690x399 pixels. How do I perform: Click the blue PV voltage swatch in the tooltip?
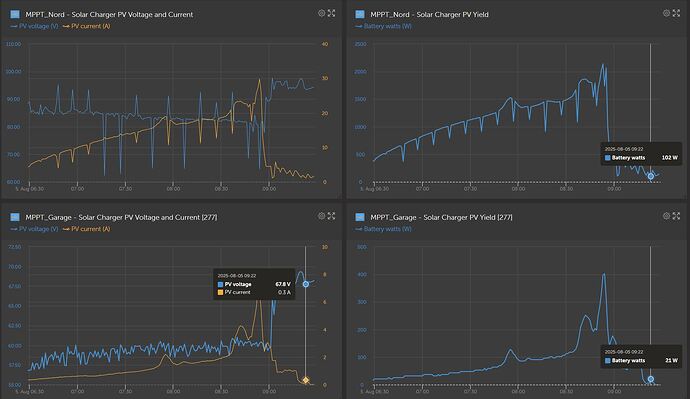220,285
